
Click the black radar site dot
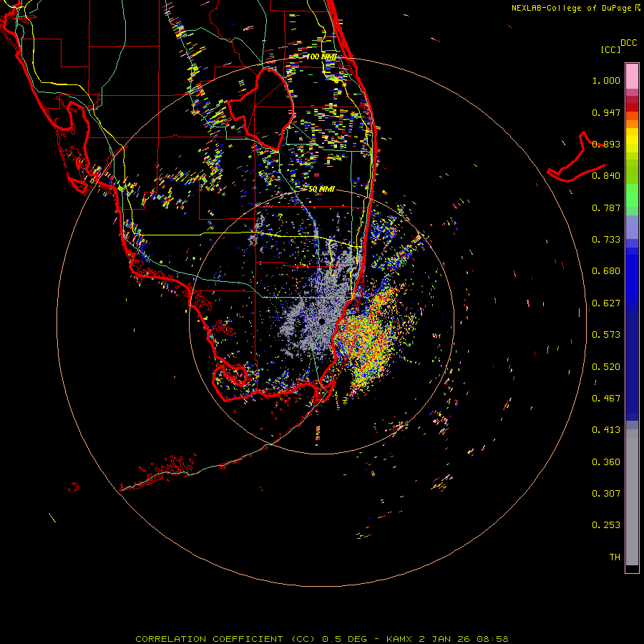point(321,321)
